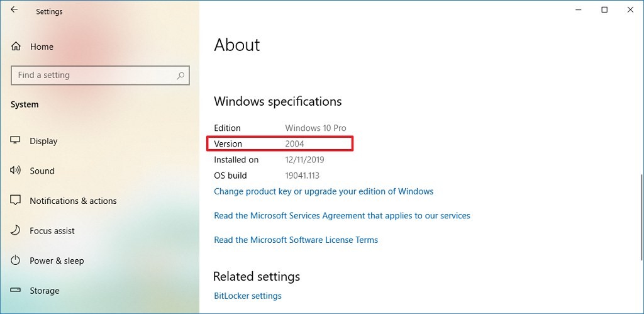The height and width of the screenshot is (314, 644).
Task: Click in the Find a setting box
Action: [x=100, y=76]
